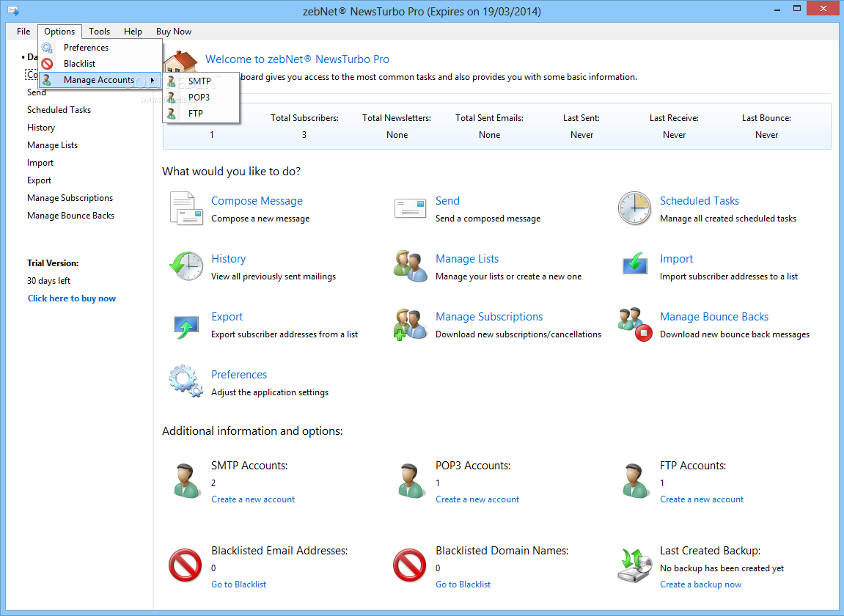Open the Scheduled Tasks dashboard link
The height and width of the screenshot is (616, 844).
[700, 201]
